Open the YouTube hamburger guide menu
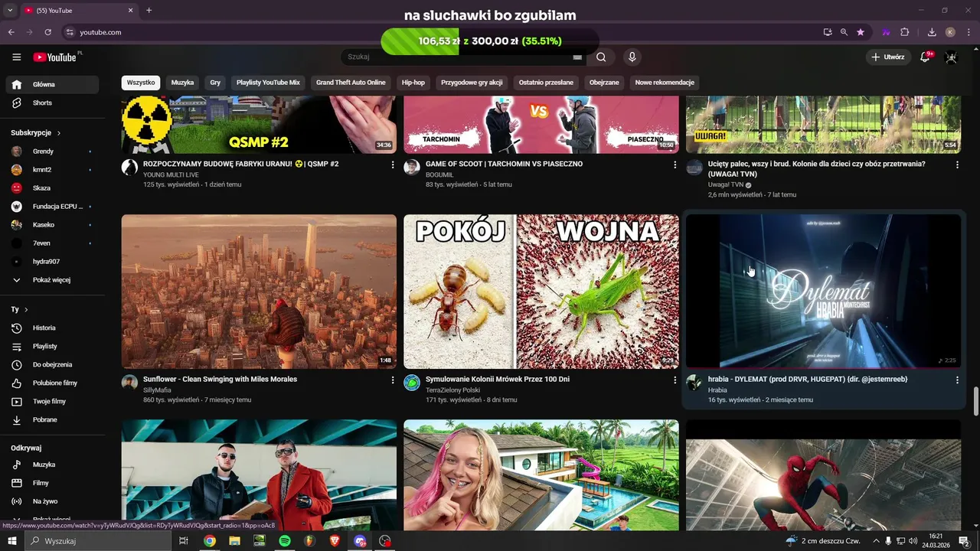Viewport: 980px width, 551px height. 17,57
